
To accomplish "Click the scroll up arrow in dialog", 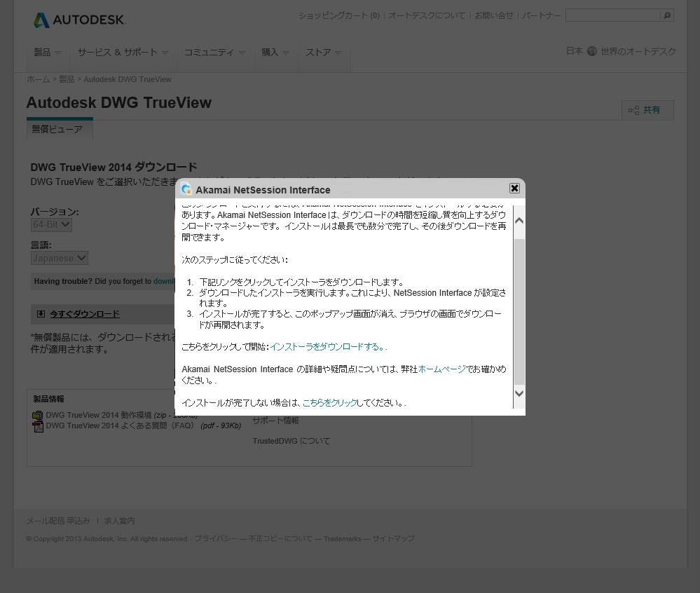I will (x=519, y=221).
